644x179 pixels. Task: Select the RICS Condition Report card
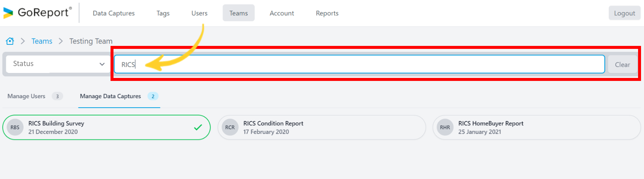[322, 127]
